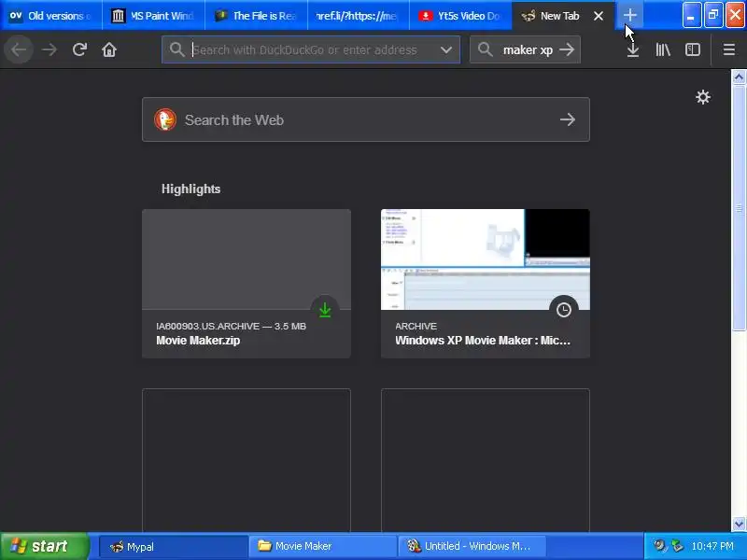Switch to the 'Old versions' tab

51,16
